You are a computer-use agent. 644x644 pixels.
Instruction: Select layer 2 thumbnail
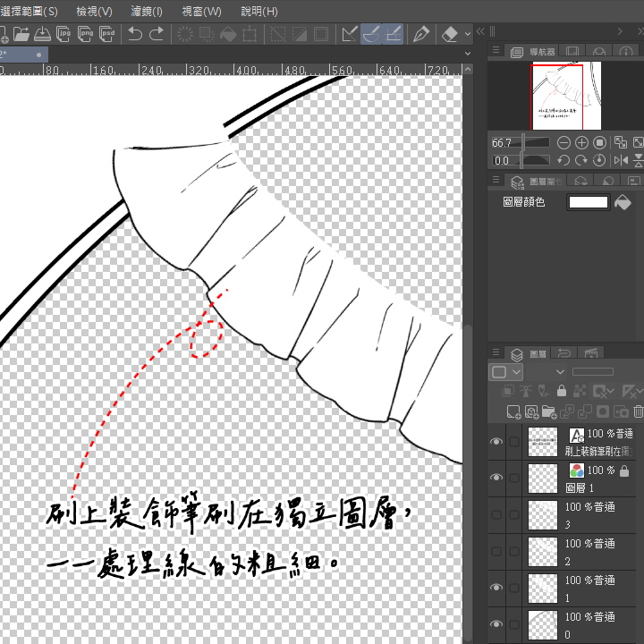[x=543, y=552]
